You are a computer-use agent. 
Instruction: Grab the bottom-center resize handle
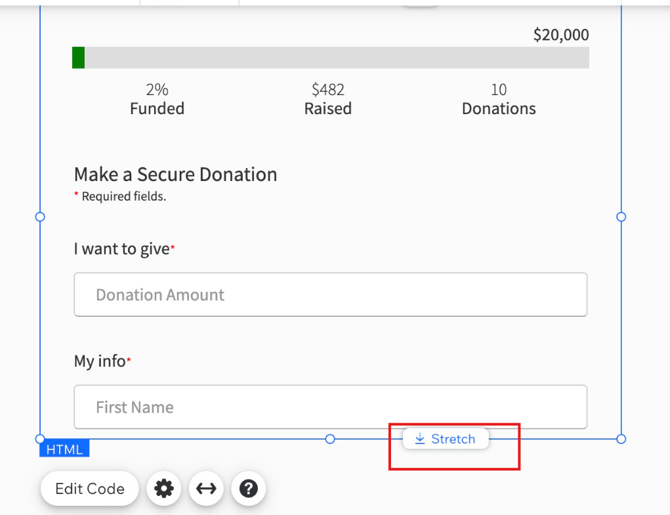pyautogui.click(x=330, y=439)
